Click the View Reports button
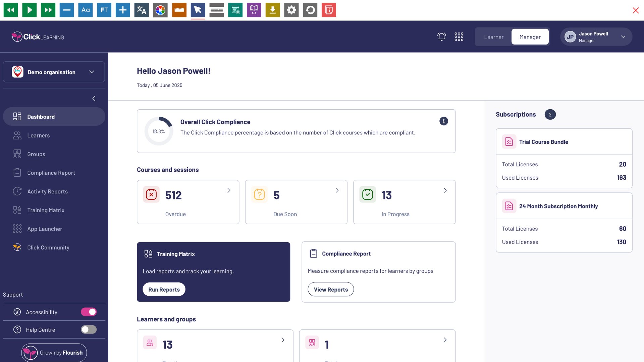This screenshot has height=362, width=644. tap(331, 290)
